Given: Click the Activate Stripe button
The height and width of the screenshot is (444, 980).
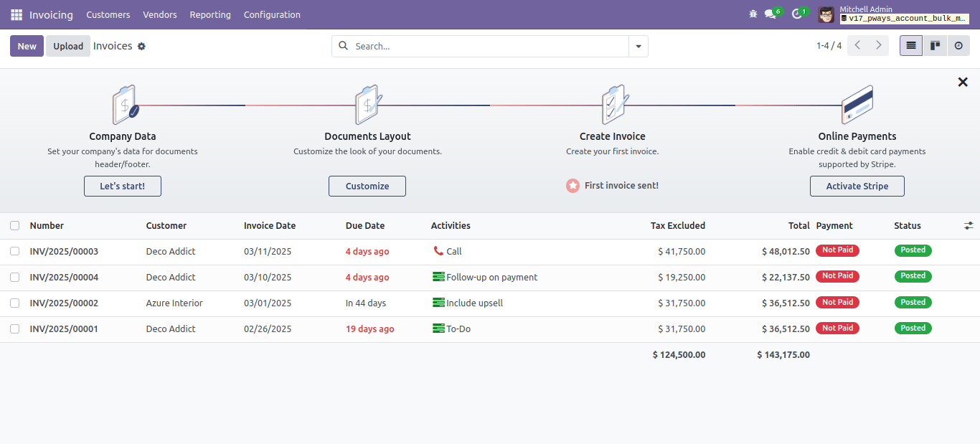Looking at the screenshot, I should click(857, 186).
